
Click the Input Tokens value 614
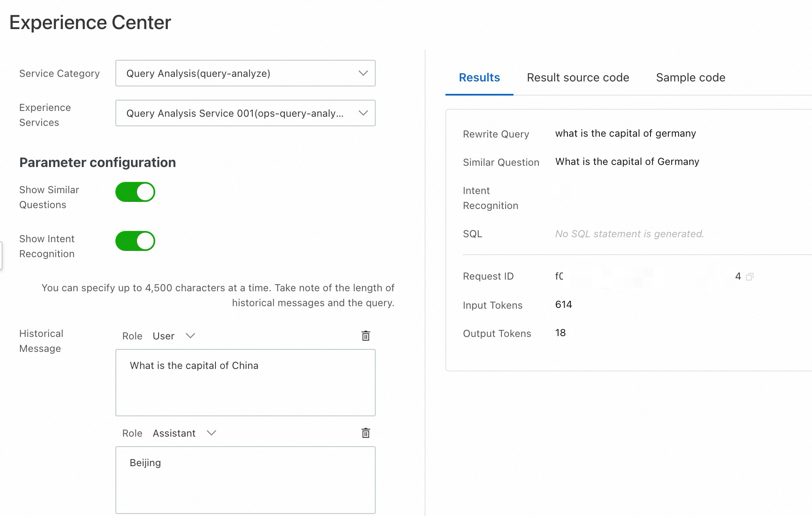tap(563, 305)
